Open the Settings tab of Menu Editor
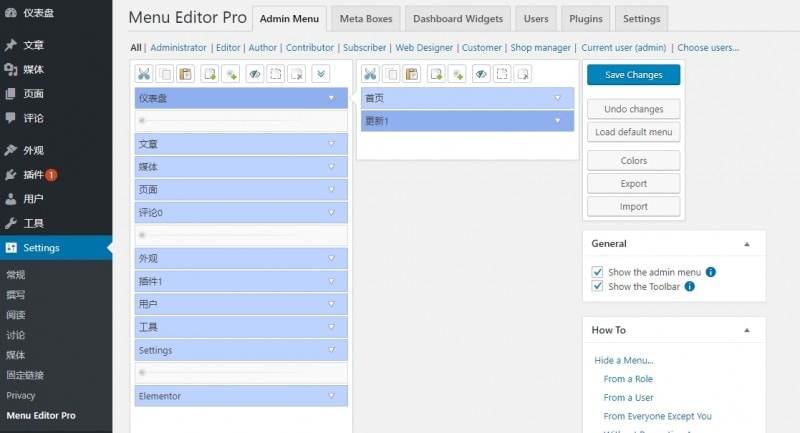This screenshot has height=433, width=800. [x=641, y=19]
